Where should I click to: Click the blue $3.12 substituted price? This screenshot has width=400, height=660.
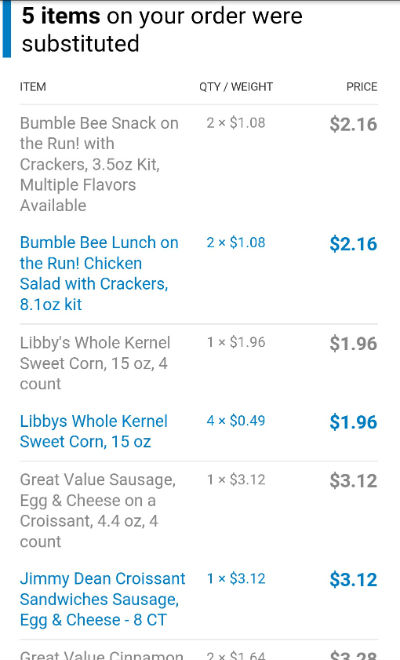coord(353,580)
